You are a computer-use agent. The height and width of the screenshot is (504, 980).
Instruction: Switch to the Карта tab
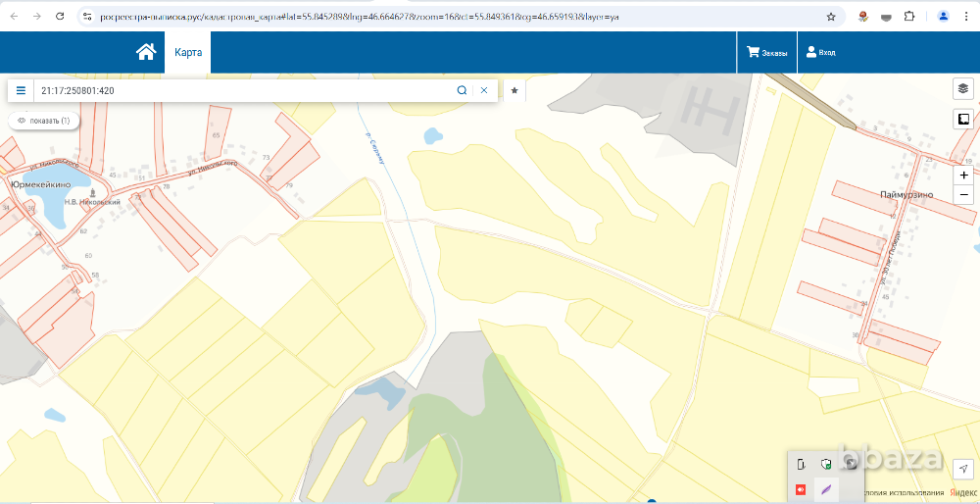point(188,53)
